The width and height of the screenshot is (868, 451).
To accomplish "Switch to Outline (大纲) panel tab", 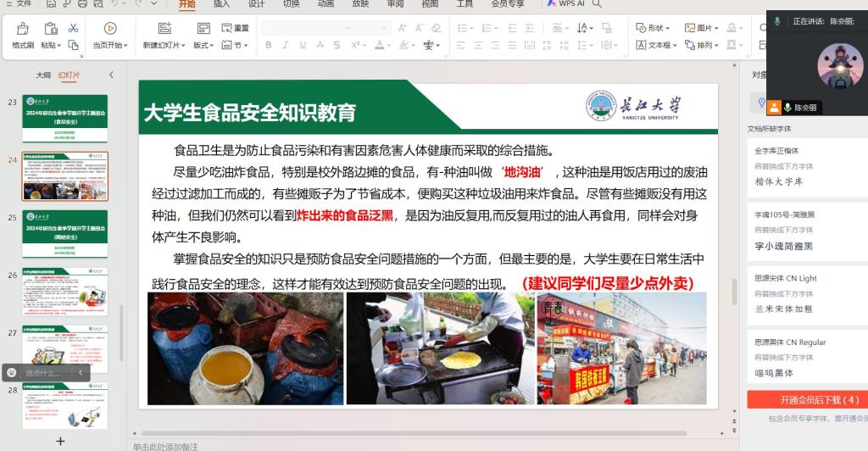I will click(x=43, y=75).
